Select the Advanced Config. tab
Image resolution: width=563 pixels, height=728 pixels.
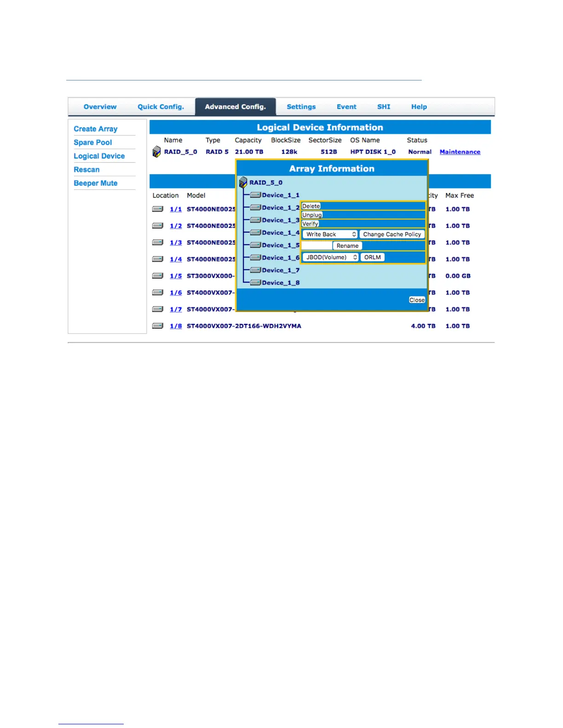point(236,107)
